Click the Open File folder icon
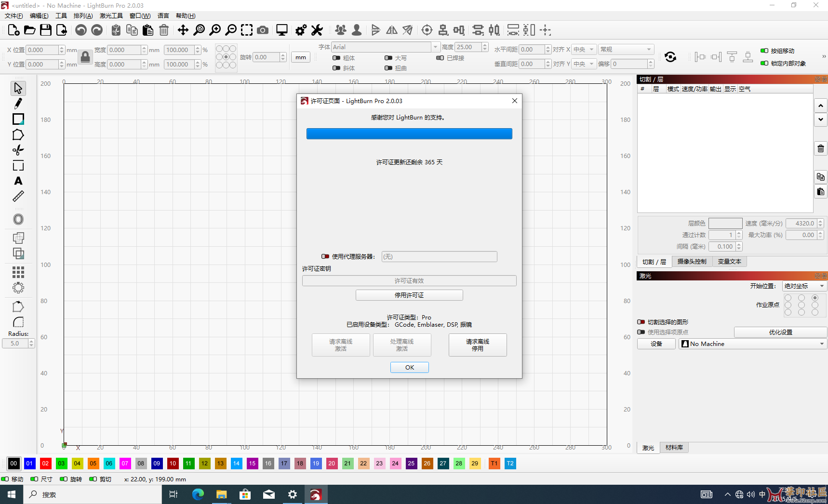 point(30,30)
